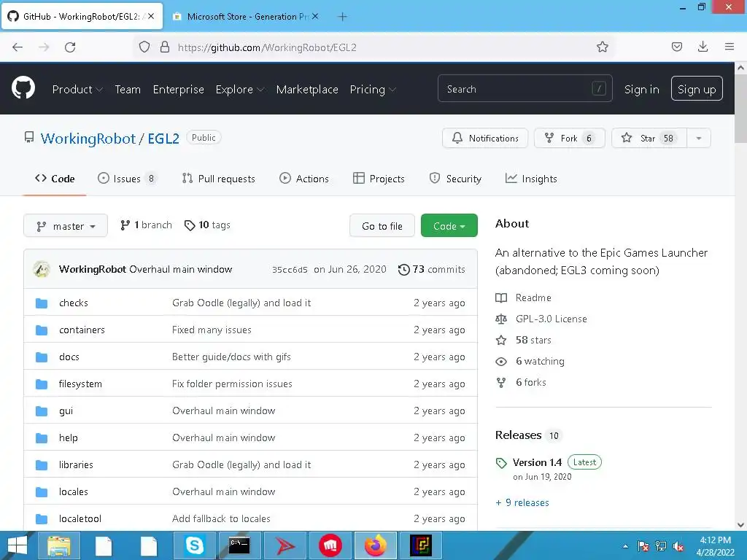
Task: Click the Firefox taskbar icon
Action: [376, 545]
